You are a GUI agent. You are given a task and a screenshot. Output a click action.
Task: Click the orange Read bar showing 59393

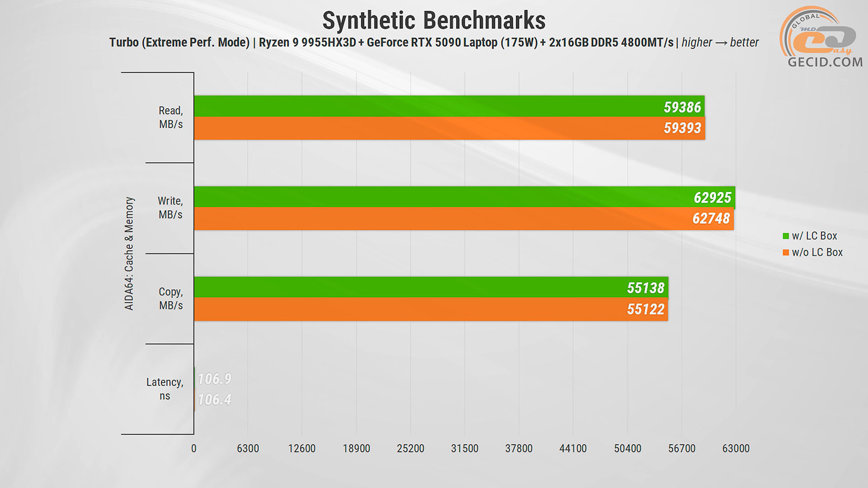tap(449, 128)
